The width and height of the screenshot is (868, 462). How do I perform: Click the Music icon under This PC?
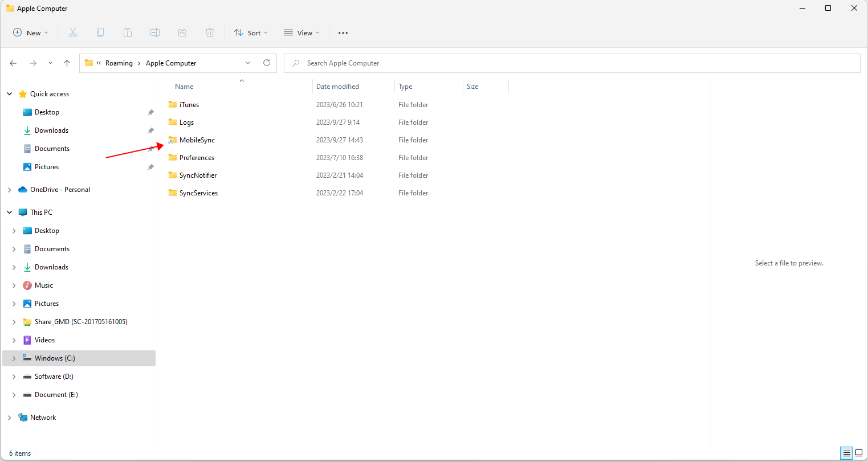tap(27, 285)
